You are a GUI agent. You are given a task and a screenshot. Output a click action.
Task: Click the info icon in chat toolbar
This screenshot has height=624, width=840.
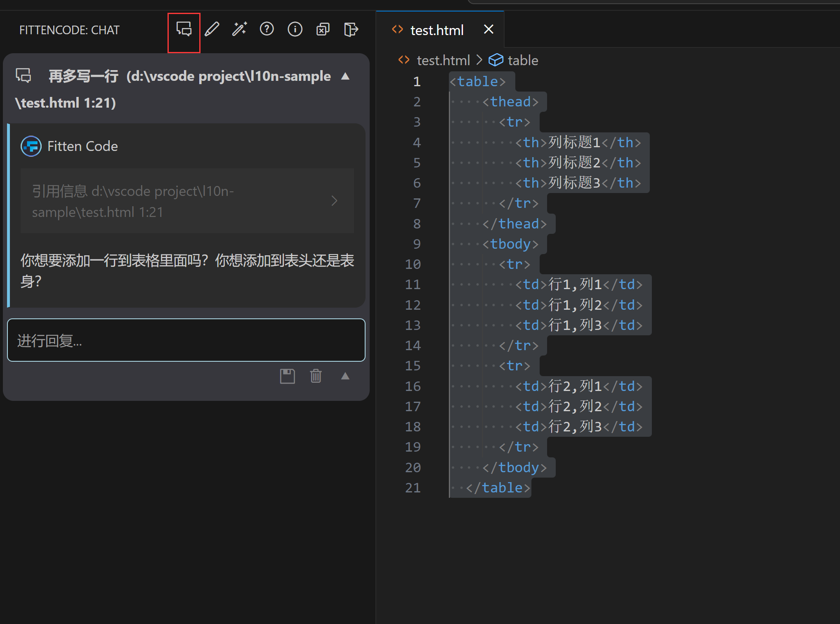tap(295, 29)
